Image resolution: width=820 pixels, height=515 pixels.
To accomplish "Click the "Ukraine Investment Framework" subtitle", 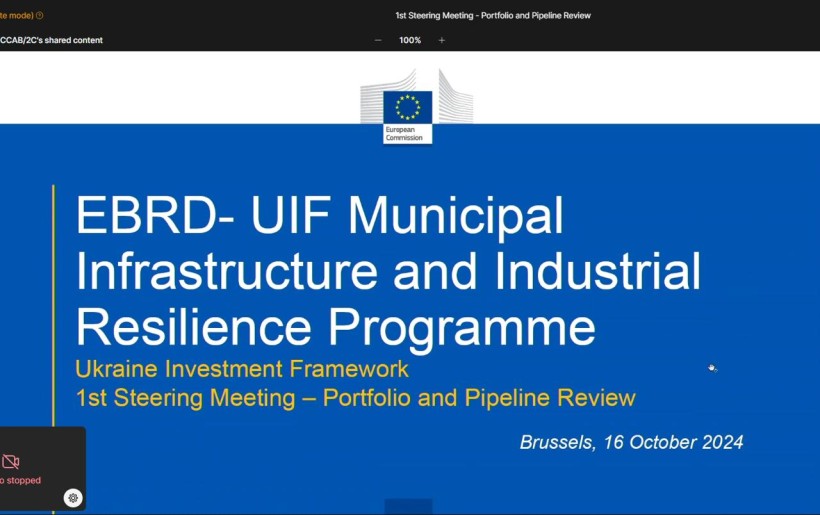I will pos(242,369).
